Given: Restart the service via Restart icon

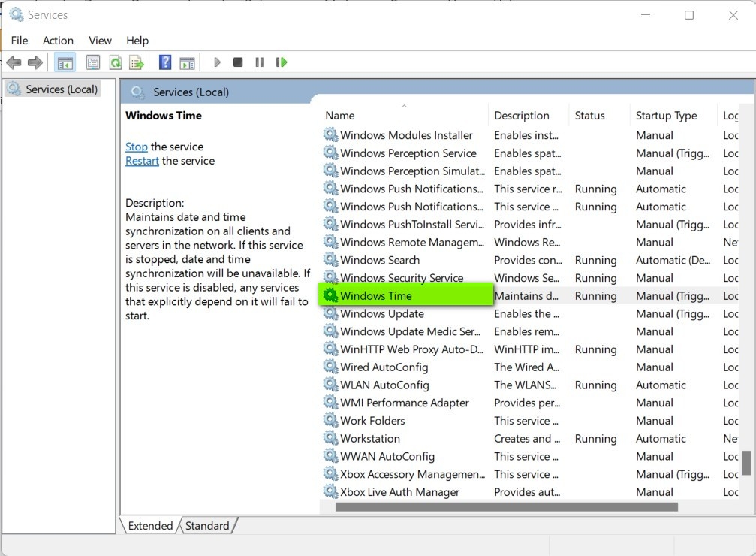Looking at the screenshot, I should [x=282, y=62].
